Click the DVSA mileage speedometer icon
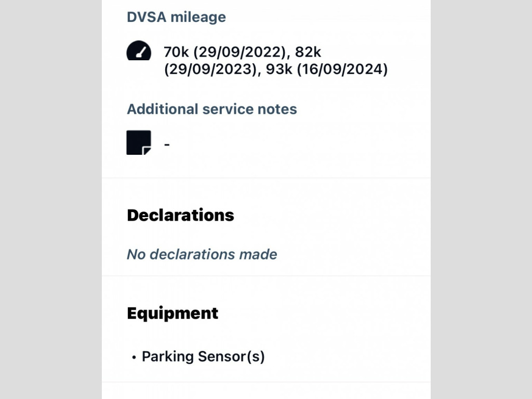532x399 pixels. 139,51
